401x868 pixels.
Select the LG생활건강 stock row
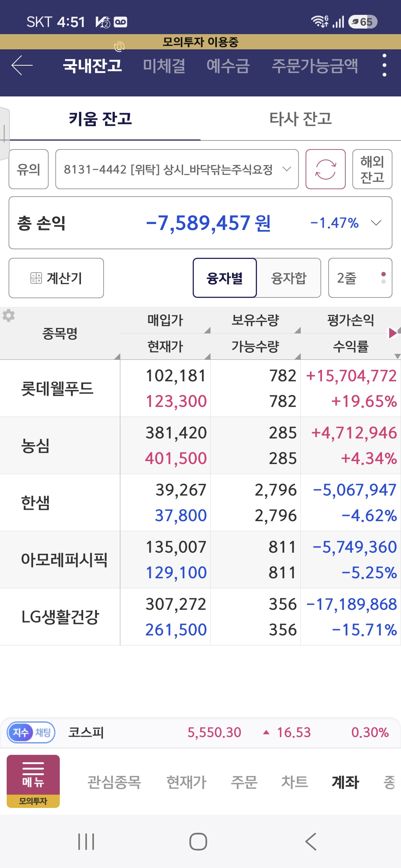point(200,617)
